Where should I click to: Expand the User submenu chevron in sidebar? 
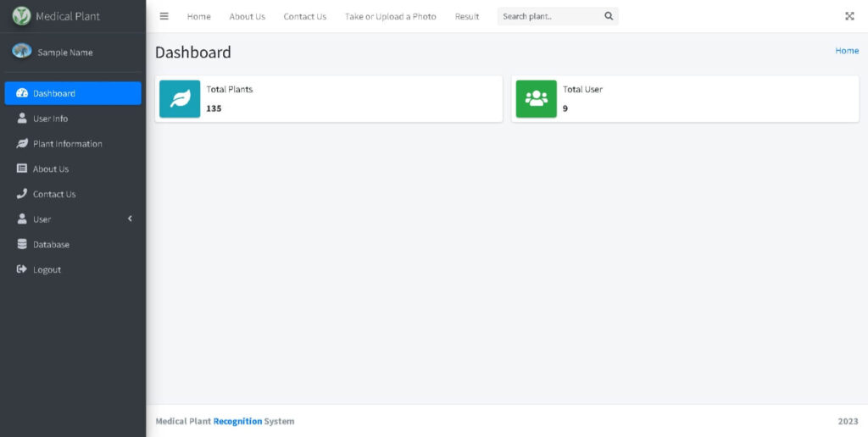(130, 219)
